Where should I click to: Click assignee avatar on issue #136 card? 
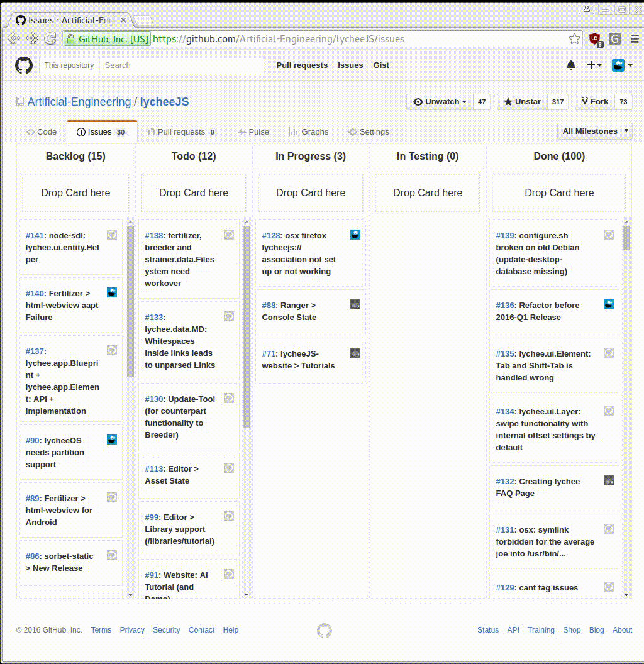608,304
